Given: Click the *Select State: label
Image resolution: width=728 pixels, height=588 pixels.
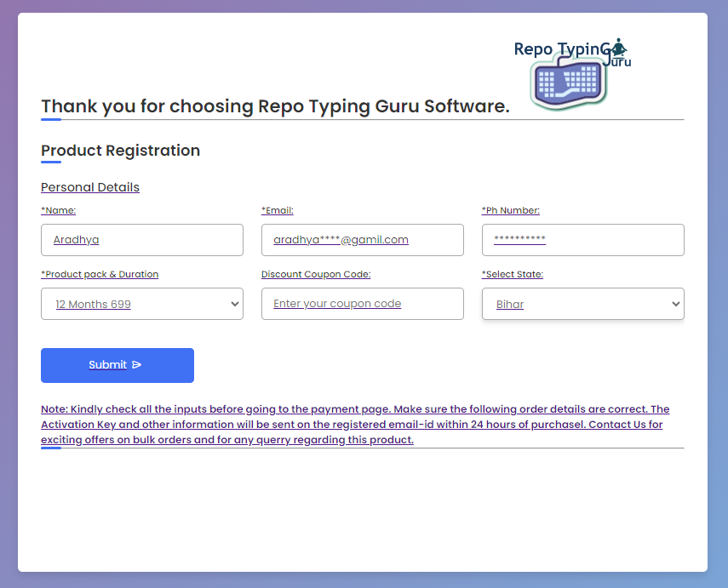Looking at the screenshot, I should [513, 274].
